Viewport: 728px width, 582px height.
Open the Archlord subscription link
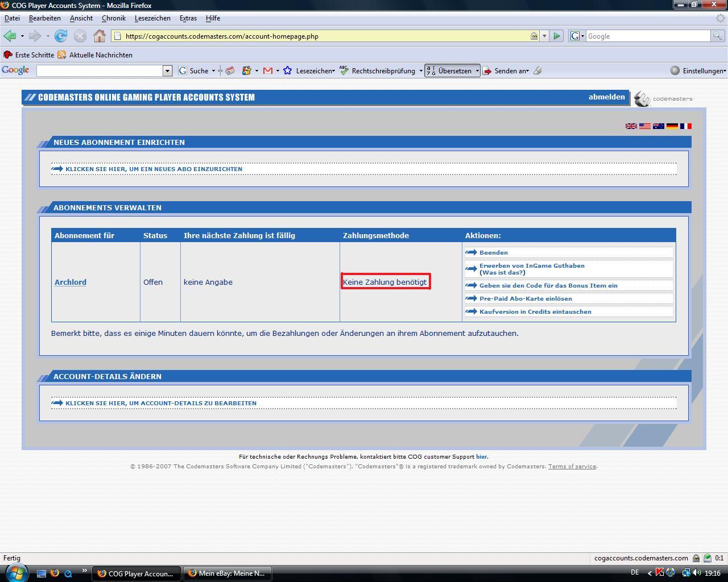71,282
